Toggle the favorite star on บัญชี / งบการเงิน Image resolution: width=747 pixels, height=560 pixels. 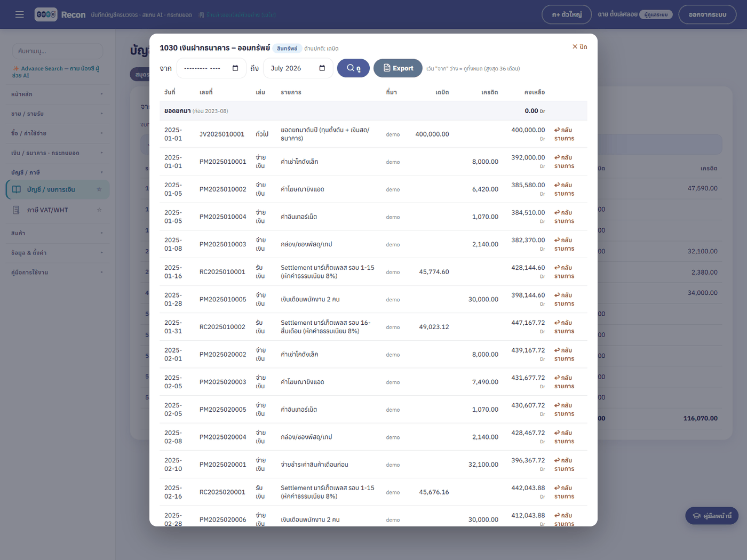coord(99,189)
